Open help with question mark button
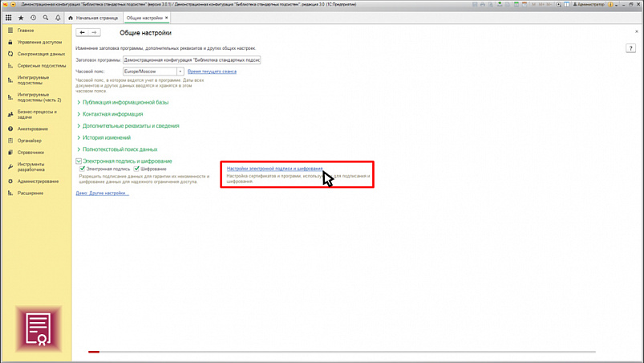644x363 pixels. click(630, 48)
